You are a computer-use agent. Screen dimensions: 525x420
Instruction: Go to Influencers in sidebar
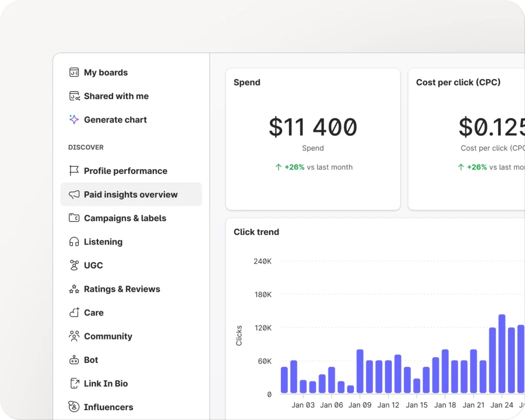[108, 407]
